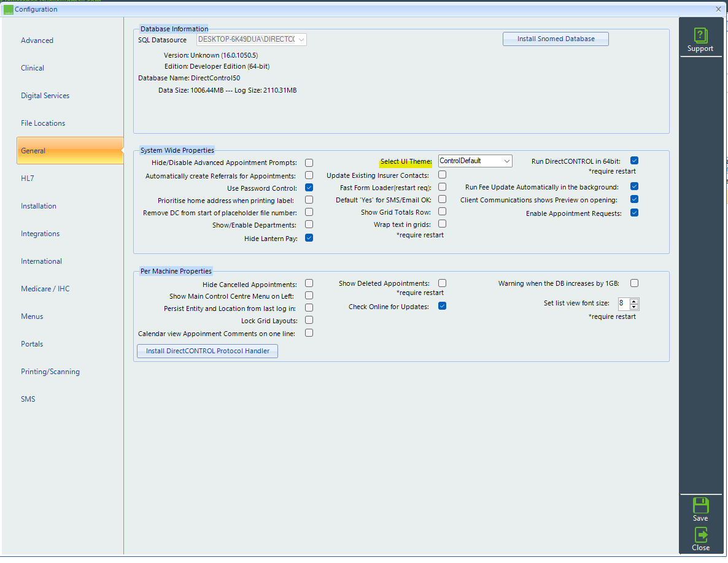Enable Show Main Control Centre Menu on Left
Viewport: 728px width, 563px height.
pyautogui.click(x=309, y=296)
